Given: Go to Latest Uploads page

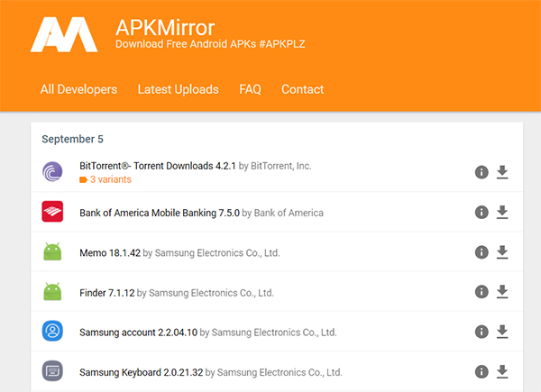Looking at the screenshot, I should (x=178, y=89).
